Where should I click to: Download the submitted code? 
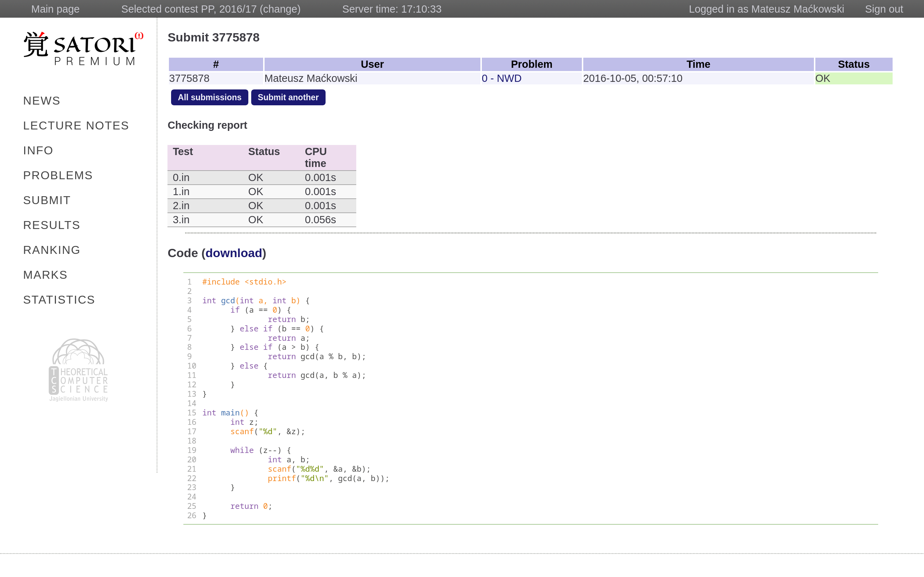234,253
